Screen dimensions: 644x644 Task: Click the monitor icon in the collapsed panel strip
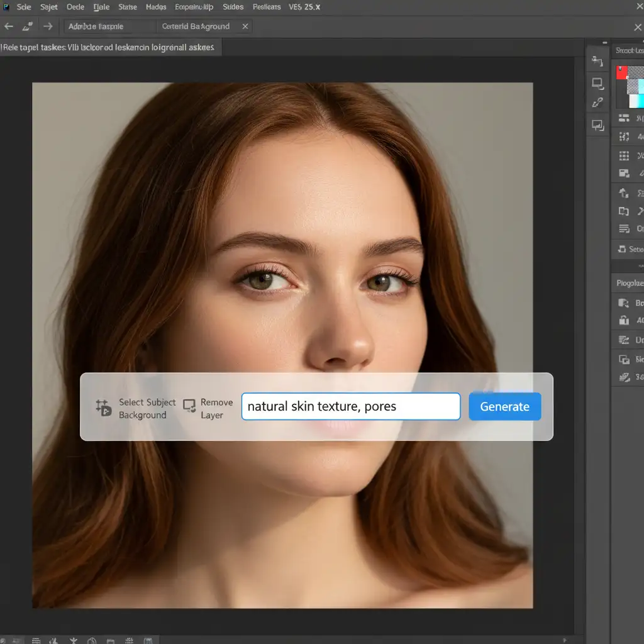(x=597, y=82)
